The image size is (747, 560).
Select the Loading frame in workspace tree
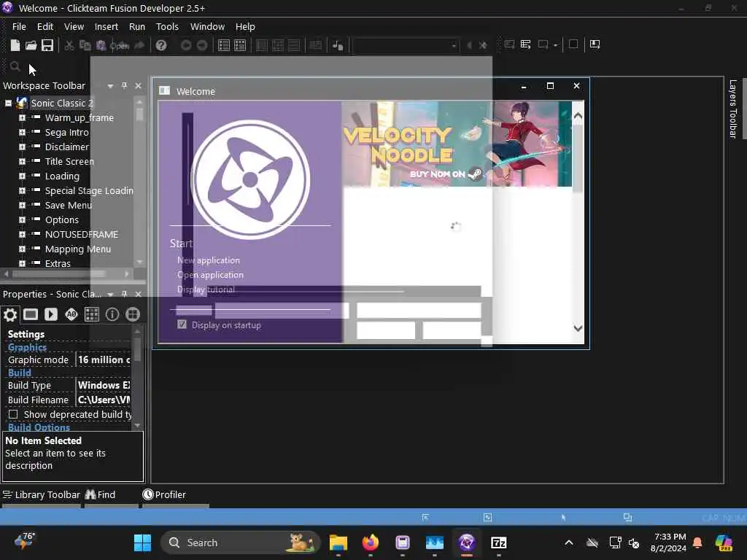pos(62,176)
